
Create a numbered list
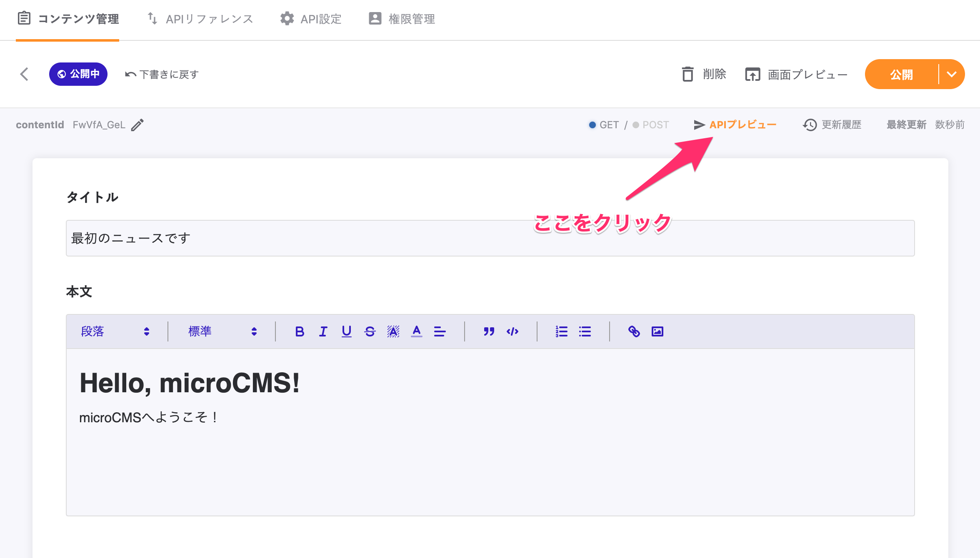point(561,331)
